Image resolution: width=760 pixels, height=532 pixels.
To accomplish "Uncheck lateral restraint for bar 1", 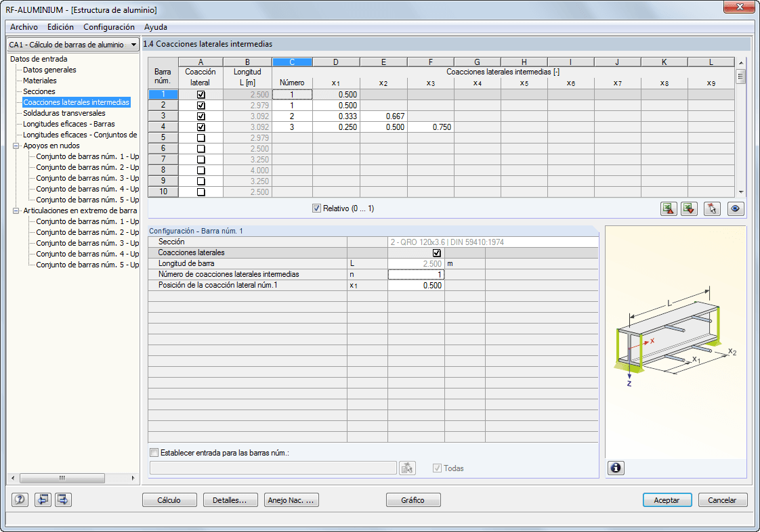I will (x=201, y=95).
